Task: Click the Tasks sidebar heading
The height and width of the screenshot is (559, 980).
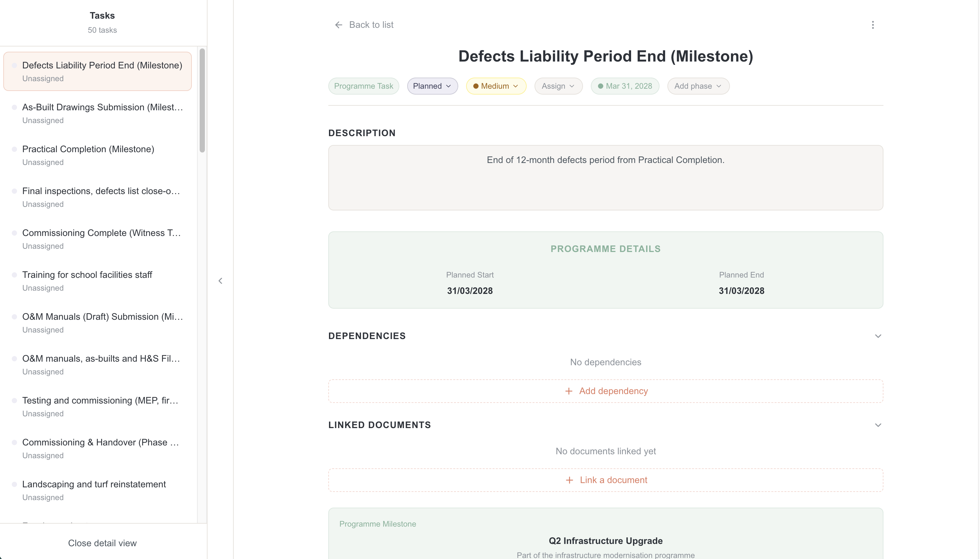Action: [102, 15]
